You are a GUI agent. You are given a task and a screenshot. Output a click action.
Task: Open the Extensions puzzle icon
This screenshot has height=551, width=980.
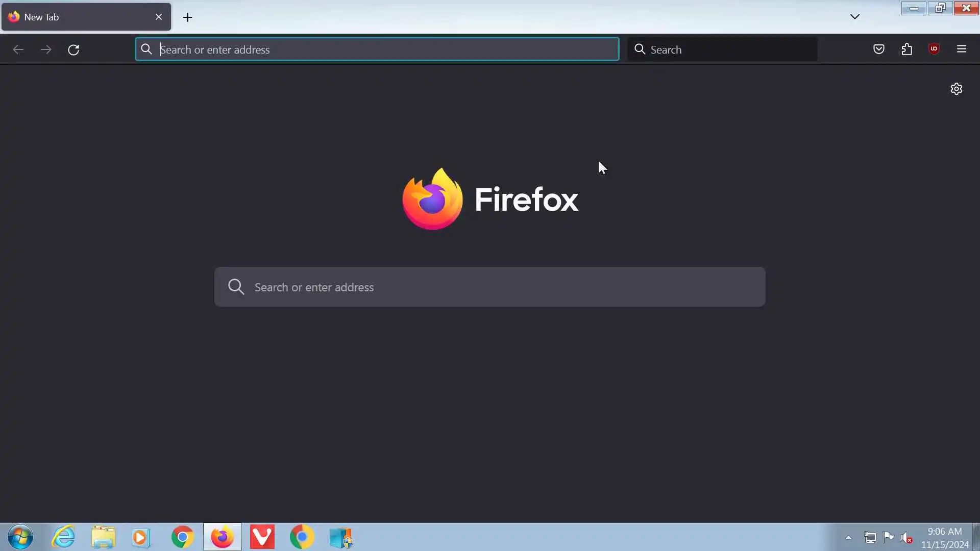click(906, 49)
